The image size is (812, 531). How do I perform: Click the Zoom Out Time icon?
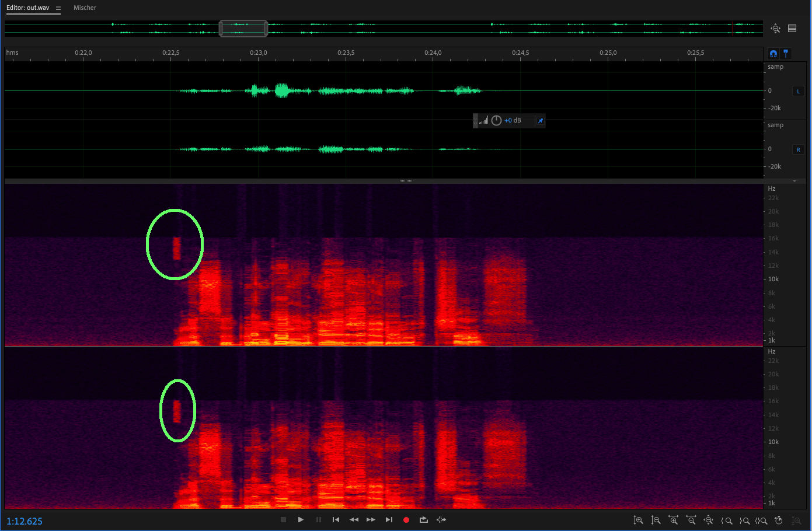coord(691,520)
